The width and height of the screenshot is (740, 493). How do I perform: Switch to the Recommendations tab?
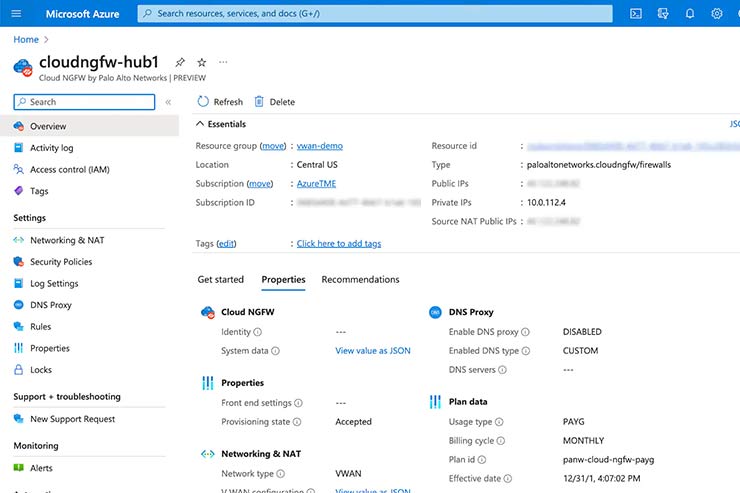360,280
